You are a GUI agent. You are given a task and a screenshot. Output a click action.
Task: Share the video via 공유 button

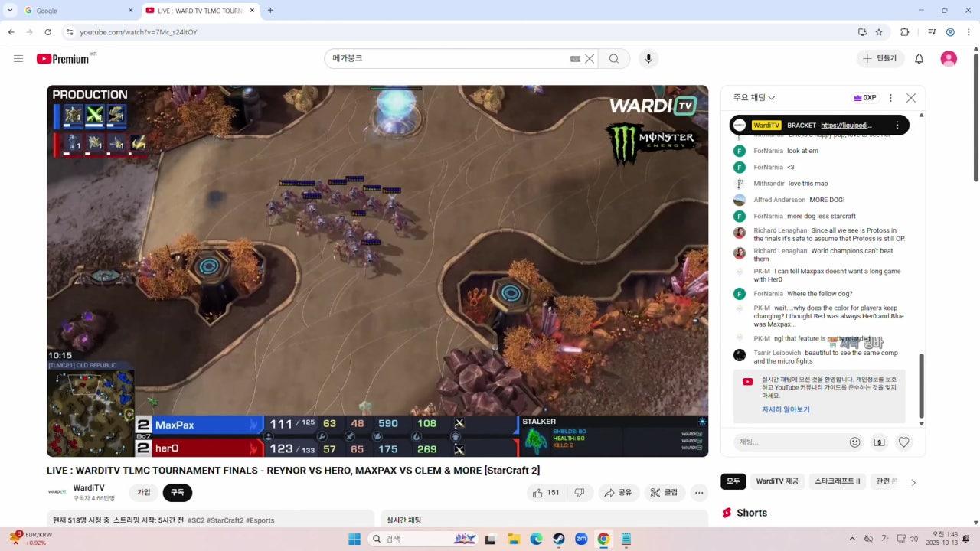pyautogui.click(x=619, y=493)
